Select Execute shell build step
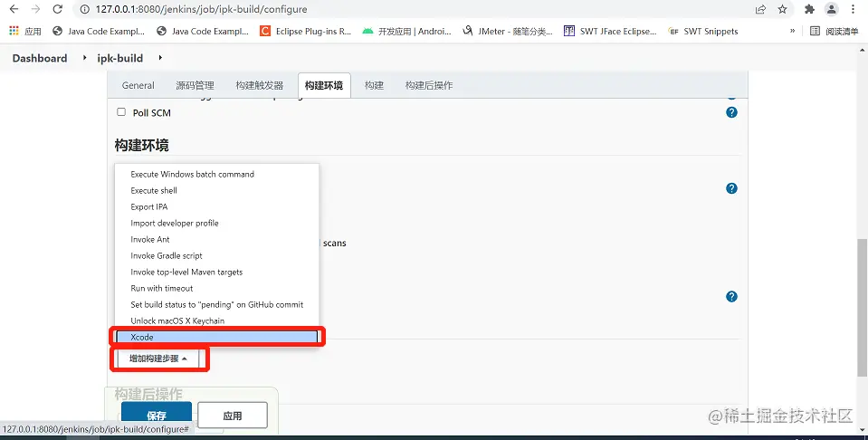 coord(216,190)
